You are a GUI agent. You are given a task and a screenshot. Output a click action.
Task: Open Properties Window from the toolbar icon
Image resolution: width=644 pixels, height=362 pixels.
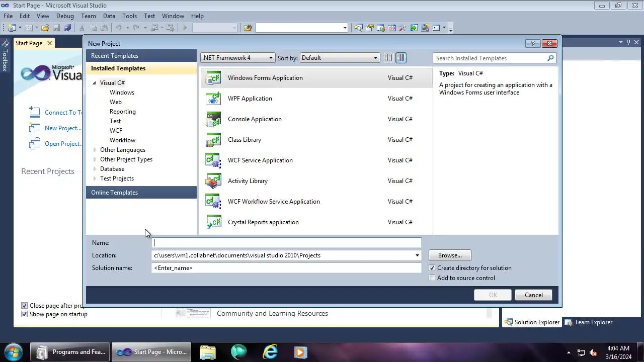[x=370, y=28]
